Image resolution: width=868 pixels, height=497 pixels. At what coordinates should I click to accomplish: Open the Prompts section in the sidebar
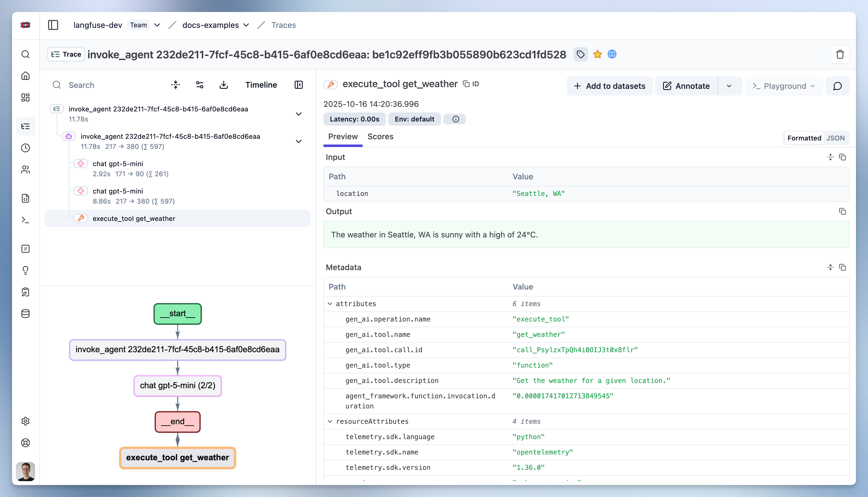[26, 198]
